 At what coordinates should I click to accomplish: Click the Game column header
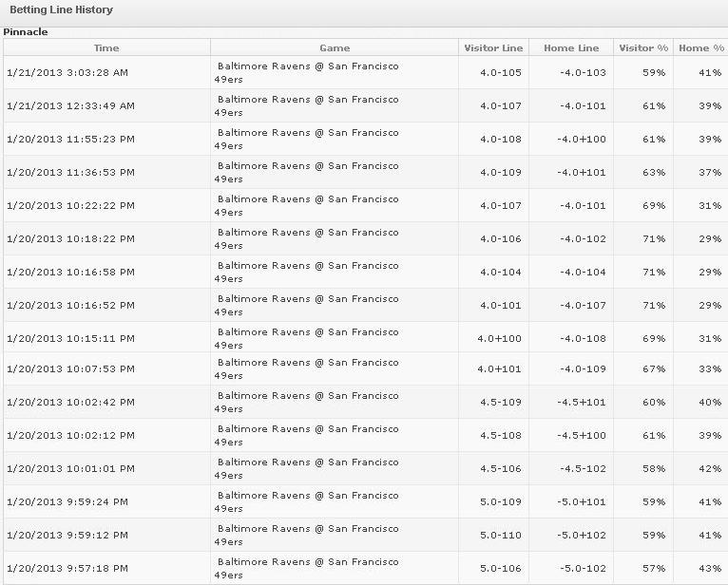335,47
